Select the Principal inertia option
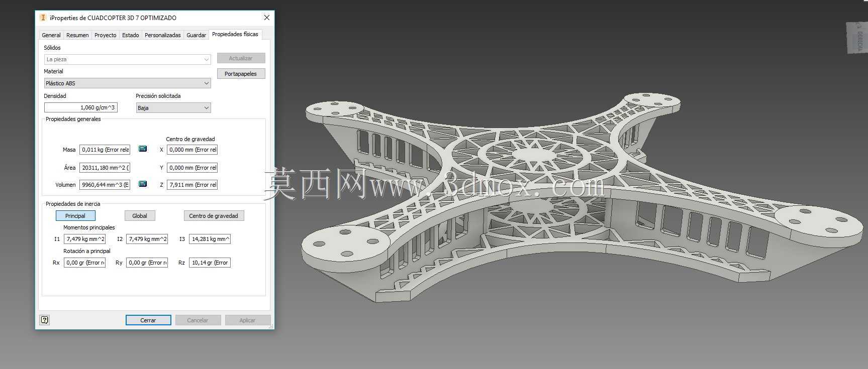The height and width of the screenshot is (369, 868). coord(75,216)
